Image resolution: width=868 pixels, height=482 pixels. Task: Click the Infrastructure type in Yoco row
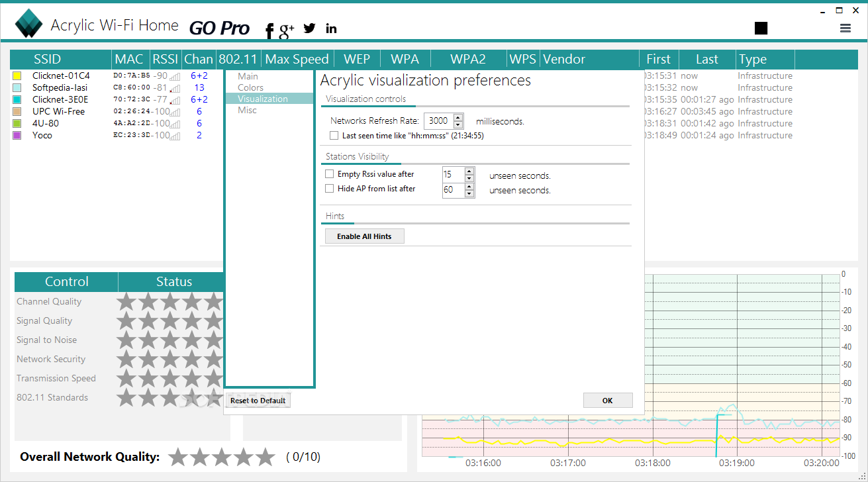coord(765,135)
